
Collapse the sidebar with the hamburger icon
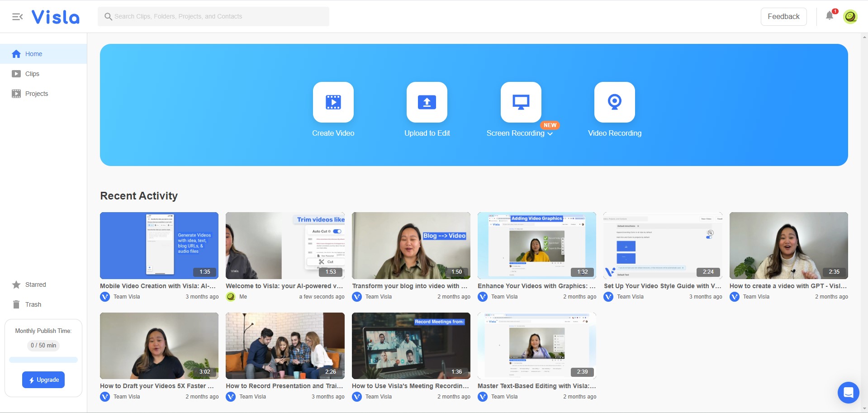[x=17, y=17]
